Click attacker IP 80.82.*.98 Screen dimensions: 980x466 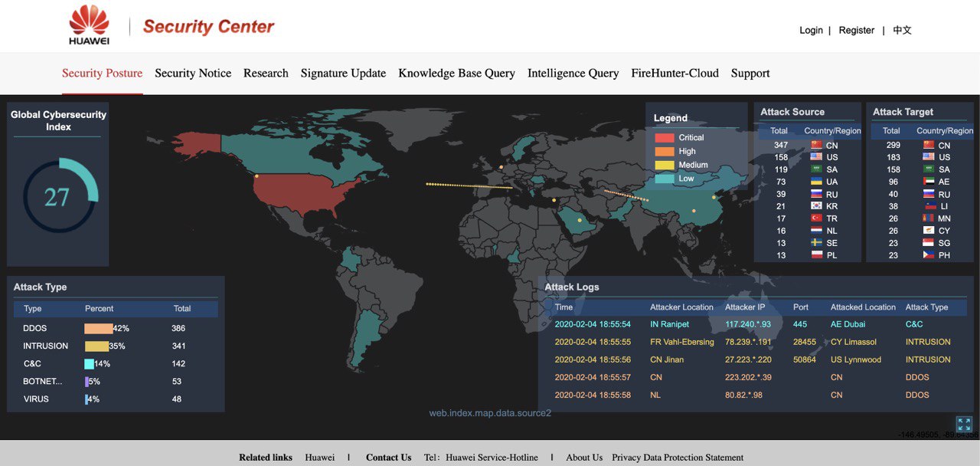click(x=743, y=395)
